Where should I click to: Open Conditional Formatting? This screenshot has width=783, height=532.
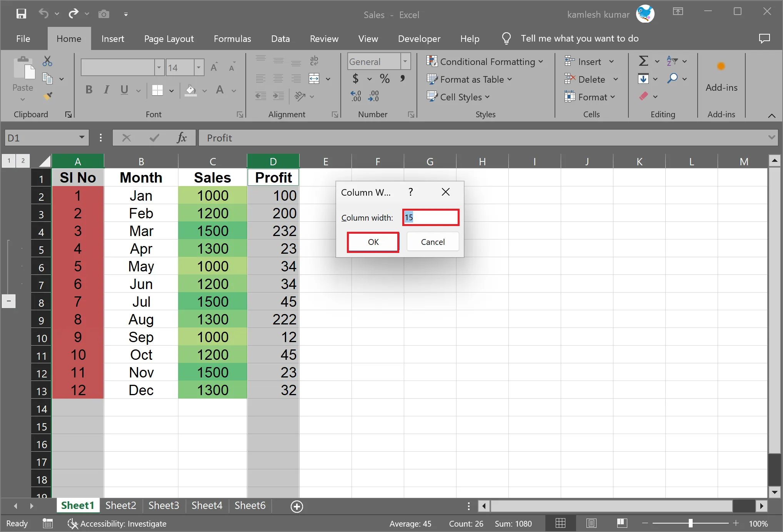(485, 62)
